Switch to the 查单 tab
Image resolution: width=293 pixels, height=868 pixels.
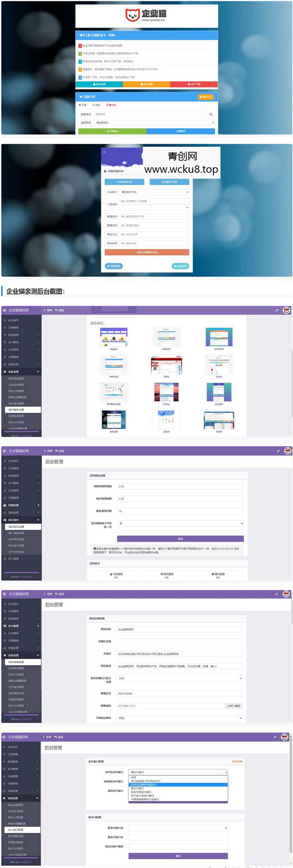tap(96, 105)
